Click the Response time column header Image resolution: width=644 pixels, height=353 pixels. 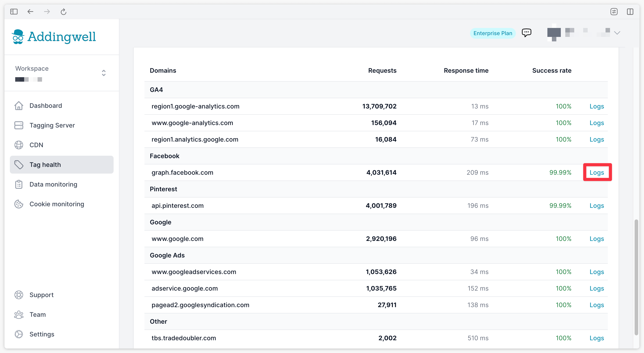(x=466, y=70)
